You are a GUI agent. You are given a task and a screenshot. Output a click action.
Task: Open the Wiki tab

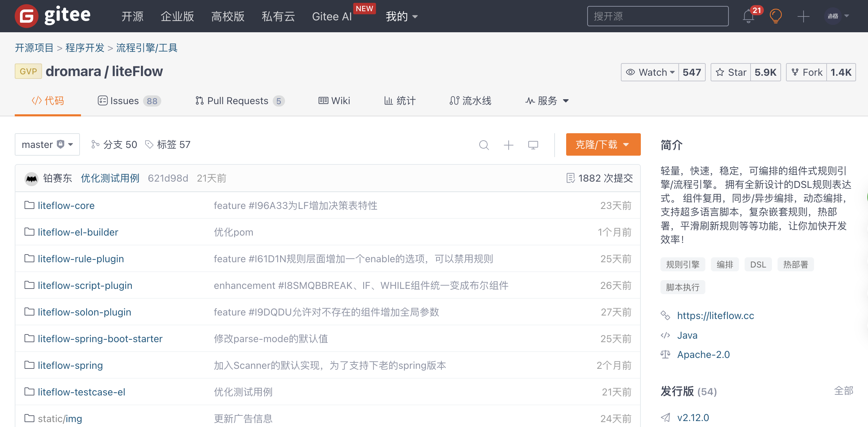pos(334,101)
